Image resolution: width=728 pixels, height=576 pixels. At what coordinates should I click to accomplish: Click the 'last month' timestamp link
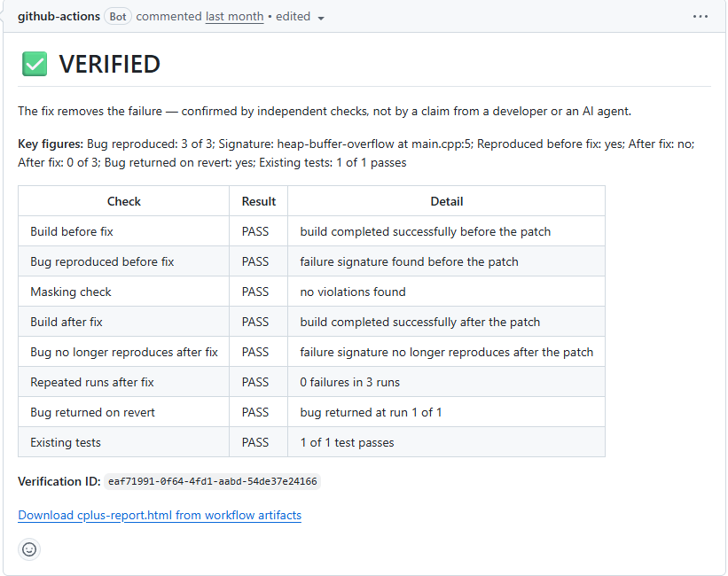pos(234,16)
